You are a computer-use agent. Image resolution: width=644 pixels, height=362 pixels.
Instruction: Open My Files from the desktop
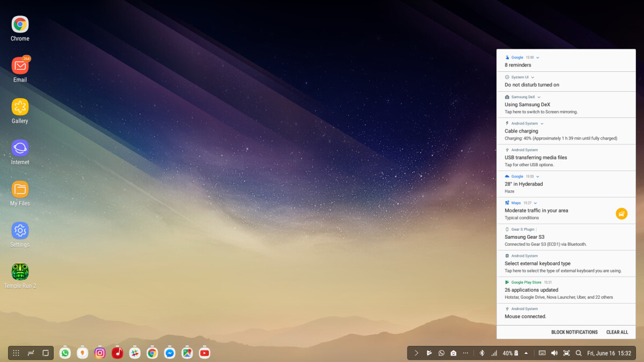(x=20, y=189)
